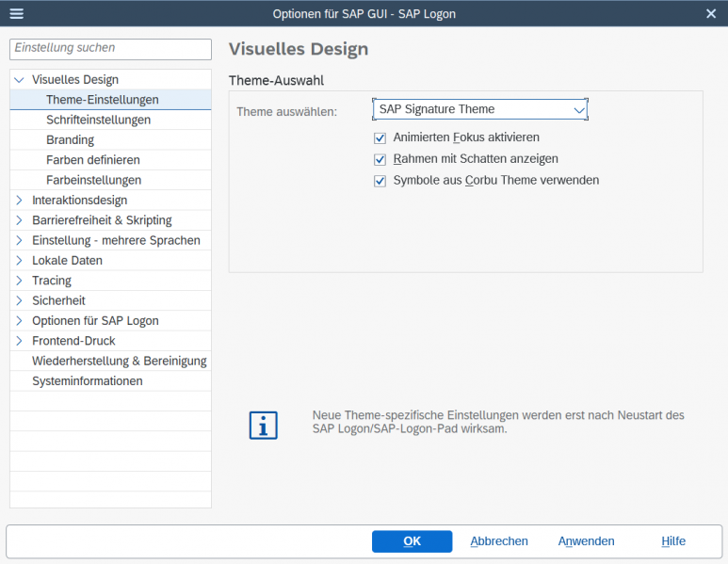Click the Frontend-Druck label
This screenshot has width=728, height=564.
click(x=73, y=341)
